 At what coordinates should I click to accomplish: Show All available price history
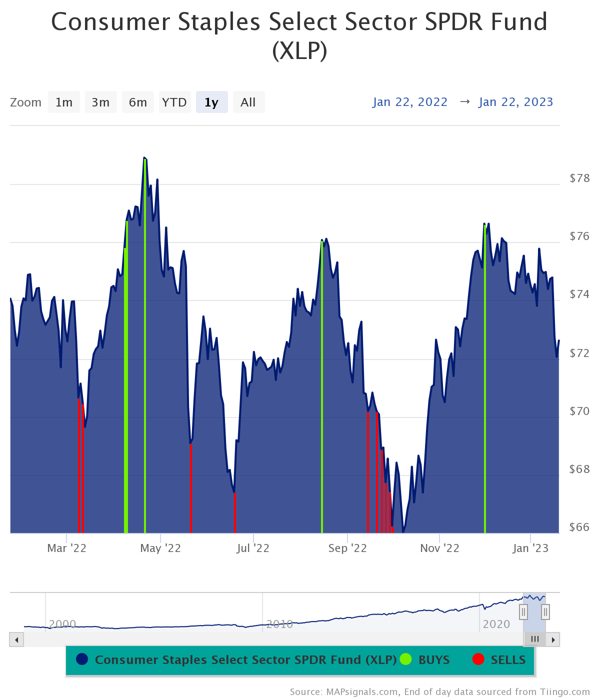click(x=248, y=102)
